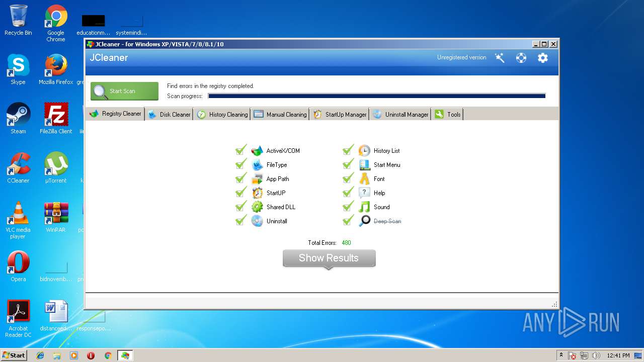The width and height of the screenshot is (644, 362).
Task: Open the settings gear icon in JCleaner
Action: pos(542,58)
